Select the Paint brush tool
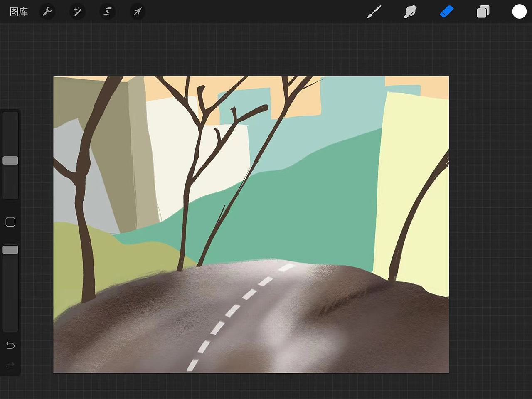 pyautogui.click(x=374, y=12)
